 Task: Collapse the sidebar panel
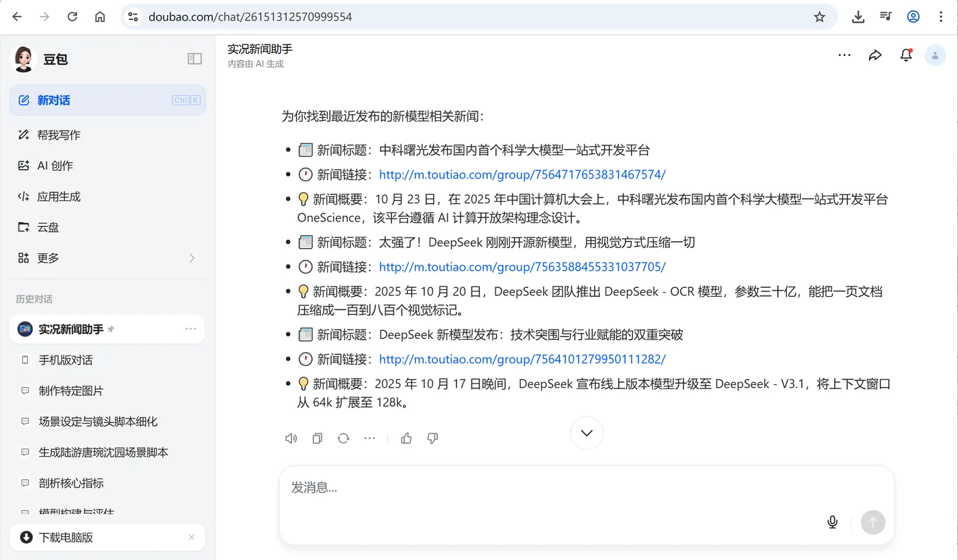[194, 59]
